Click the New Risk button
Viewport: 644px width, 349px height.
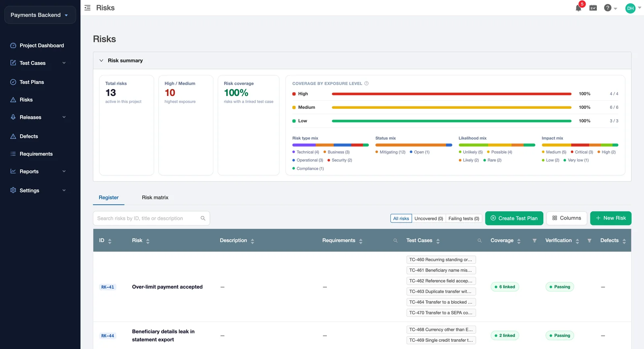(611, 218)
